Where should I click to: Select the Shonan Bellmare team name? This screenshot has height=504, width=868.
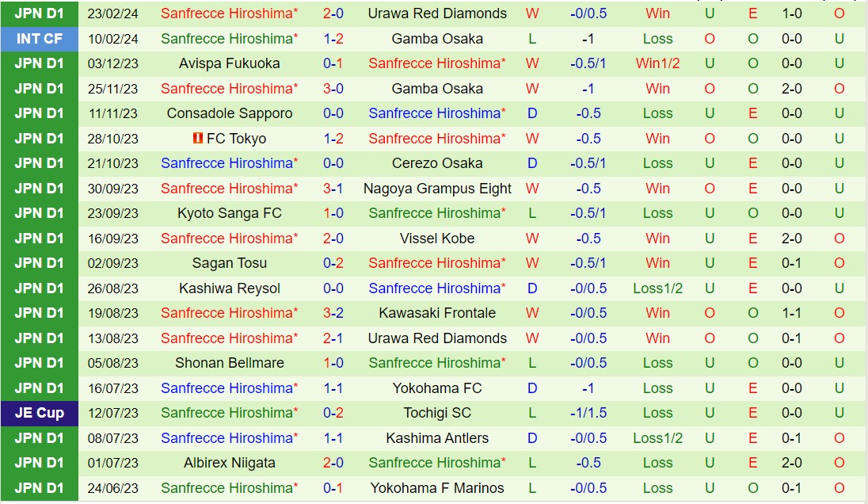pyautogui.click(x=229, y=363)
